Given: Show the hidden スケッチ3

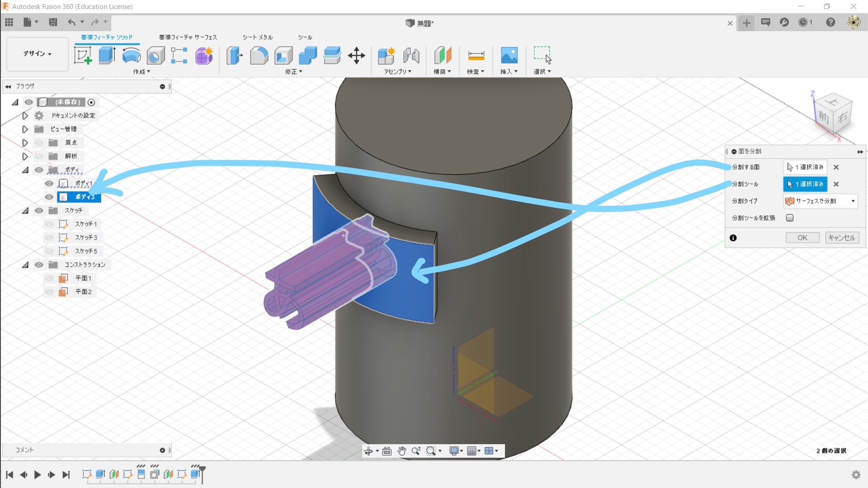Looking at the screenshot, I should click(49, 238).
